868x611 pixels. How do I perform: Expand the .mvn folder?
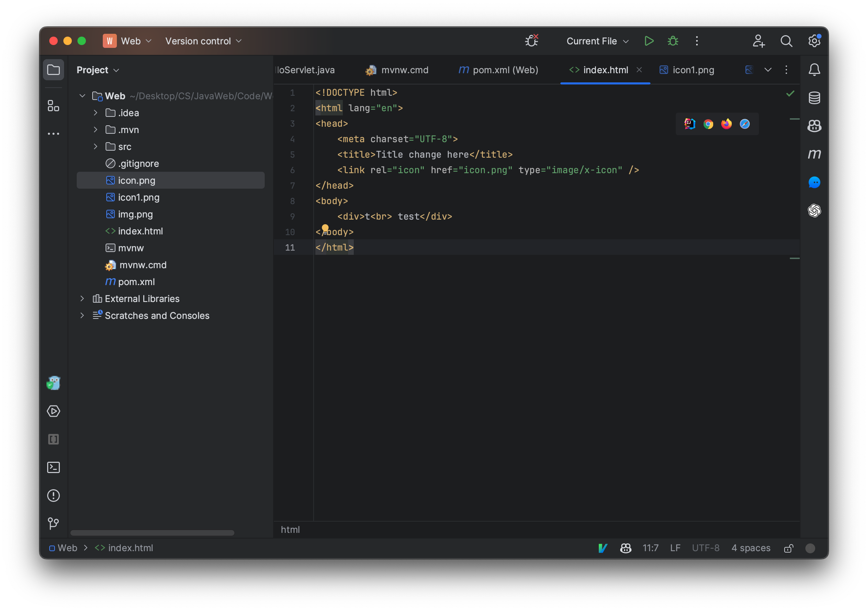pyautogui.click(x=96, y=130)
